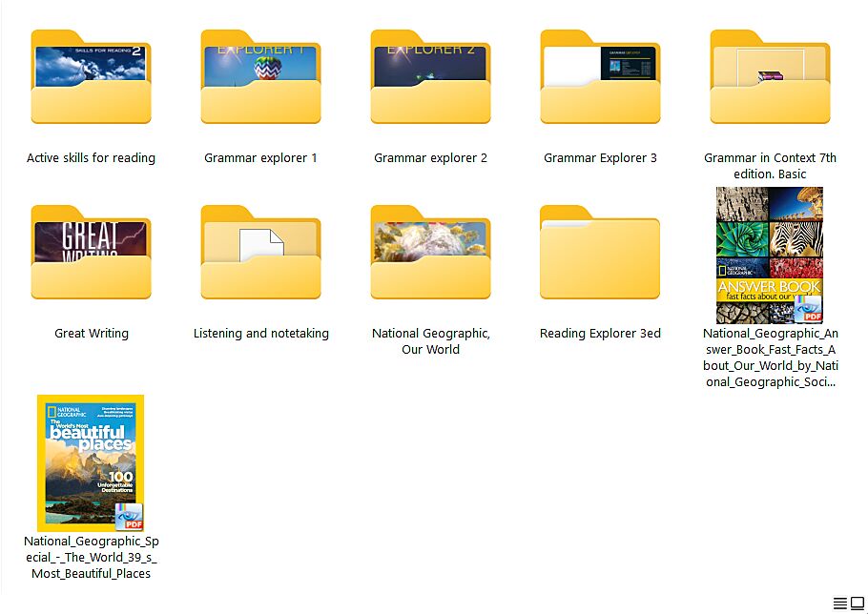Switch to details list view
This screenshot has width=868, height=614.
coord(840,604)
